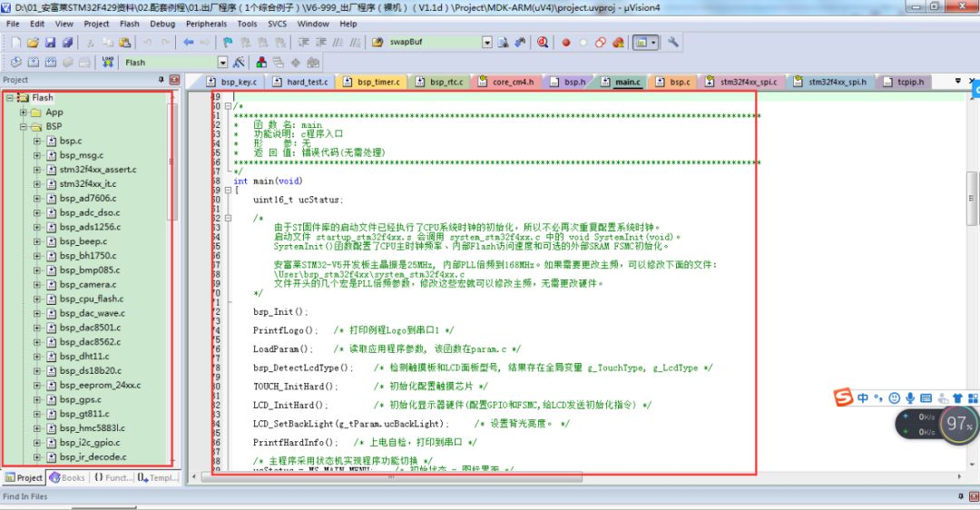Image resolution: width=980 pixels, height=510 pixels.
Task: Download code to flash memory
Action: (107, 63)
